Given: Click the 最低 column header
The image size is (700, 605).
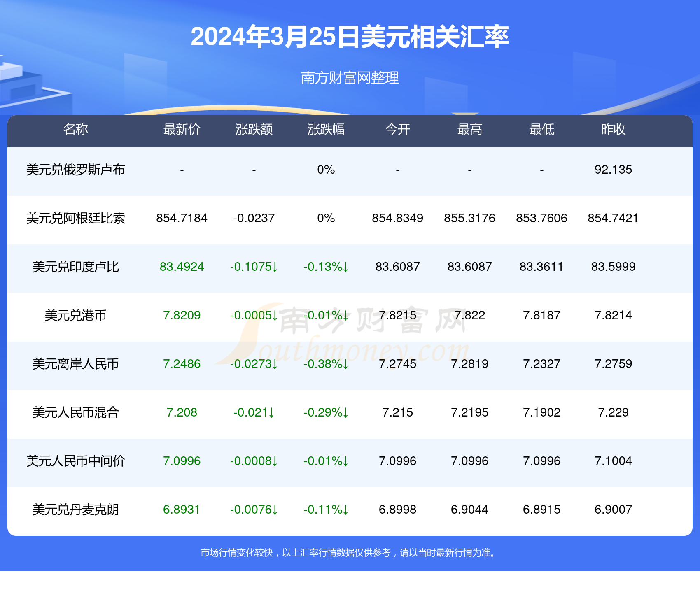Looking at the screenshot, I should 542,130.
